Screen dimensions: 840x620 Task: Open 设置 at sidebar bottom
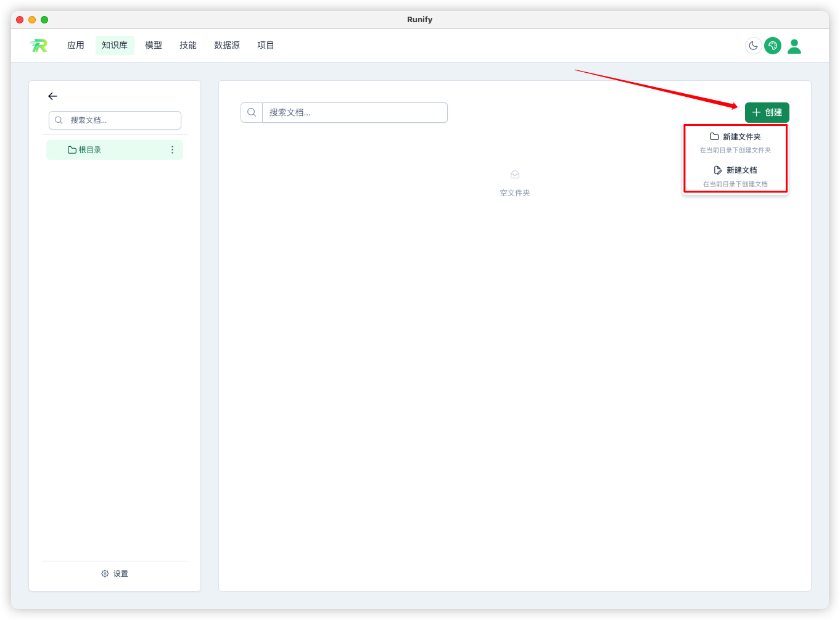115,574
